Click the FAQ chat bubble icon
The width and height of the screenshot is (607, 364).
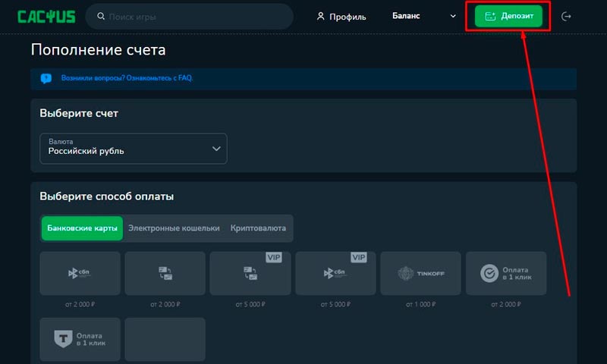pyautogui.click(x=46, y=78)
